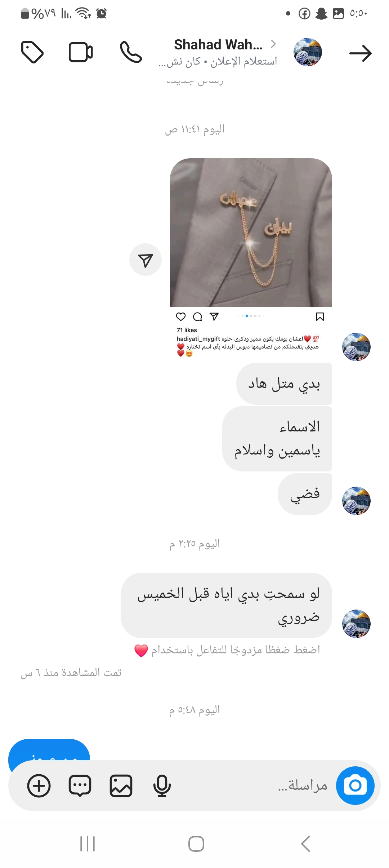Tap the pink heart reaction hint
This screenshot has width=389, height=868.
pyautogui.click(x=141, y=651)
